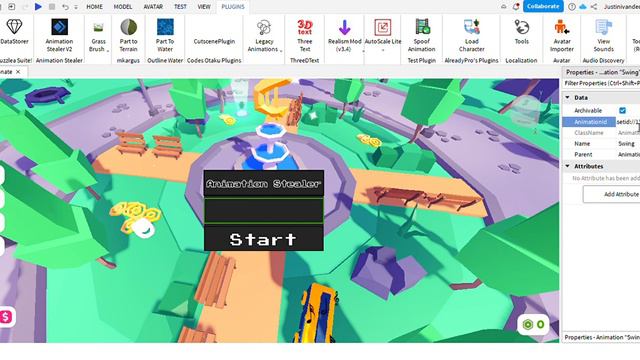This screenshot has width=640, height=360.
Task: Open quick access toolbar customize arrow
Action: tap(76, 7)
